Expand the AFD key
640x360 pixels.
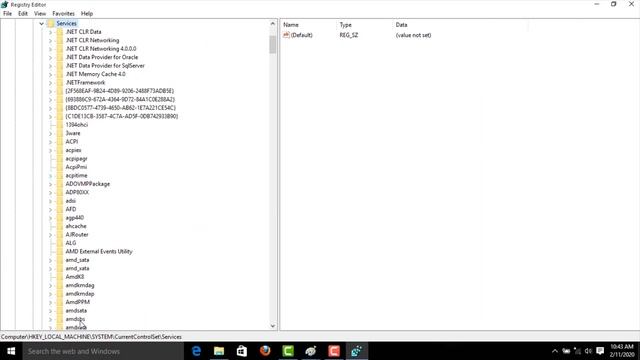point(51,209)
